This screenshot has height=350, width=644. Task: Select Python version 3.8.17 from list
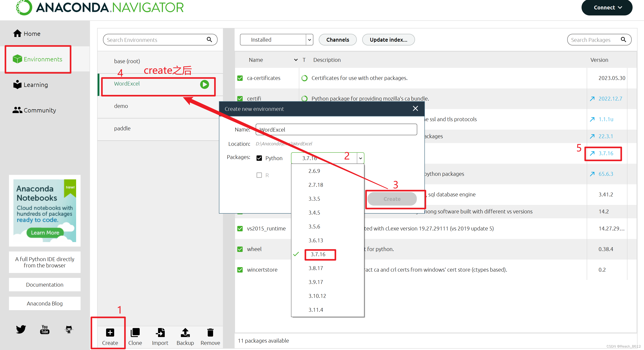[315, 268]
